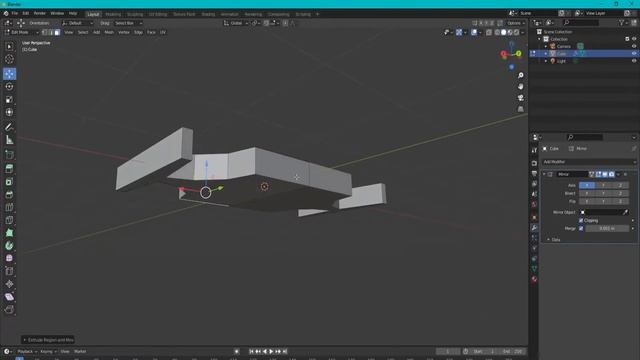Toggle Mirror Axis X button
The width and height of the screenshot is (640, 360).
(x=587, y=185)
